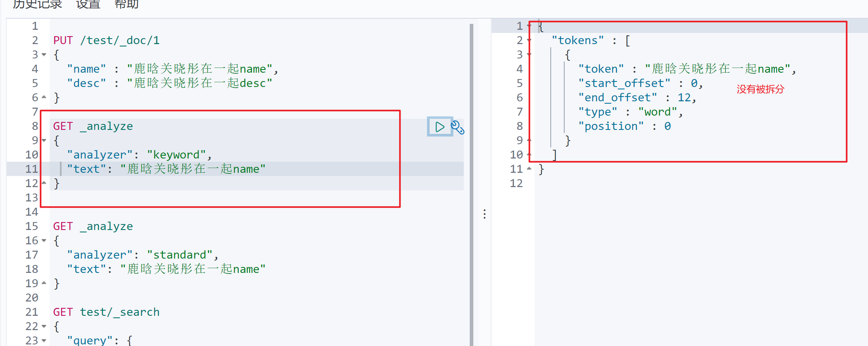The image size is (868, 346).
Task: Place cursor on PUT /test/_doc/1 line
Action: coord(106,40)
